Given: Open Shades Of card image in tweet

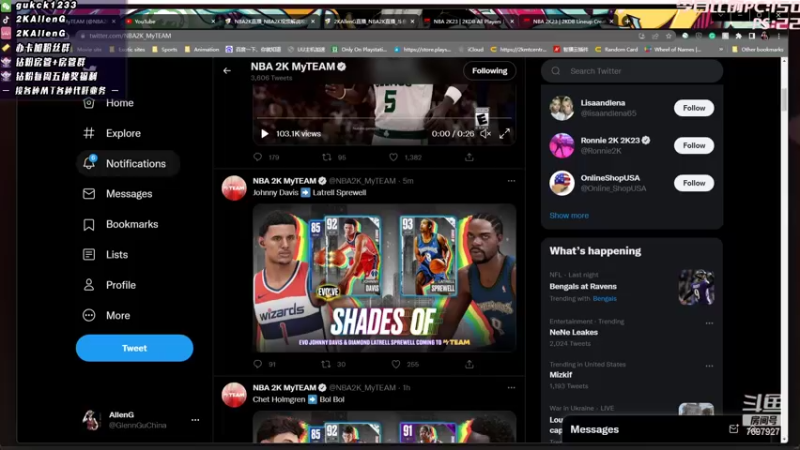Looking at the screenshot, I should click(384, 278).
